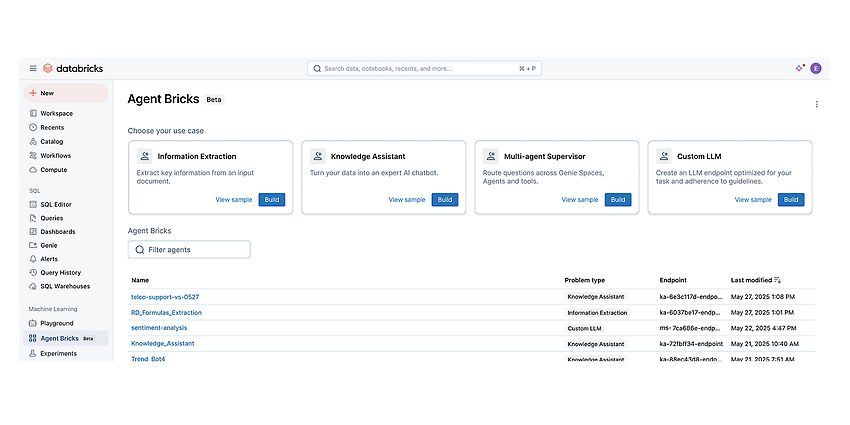Viewport: 850px width, 425px height.
Task: Click the Databricks logo
Action: pos(73,68)
